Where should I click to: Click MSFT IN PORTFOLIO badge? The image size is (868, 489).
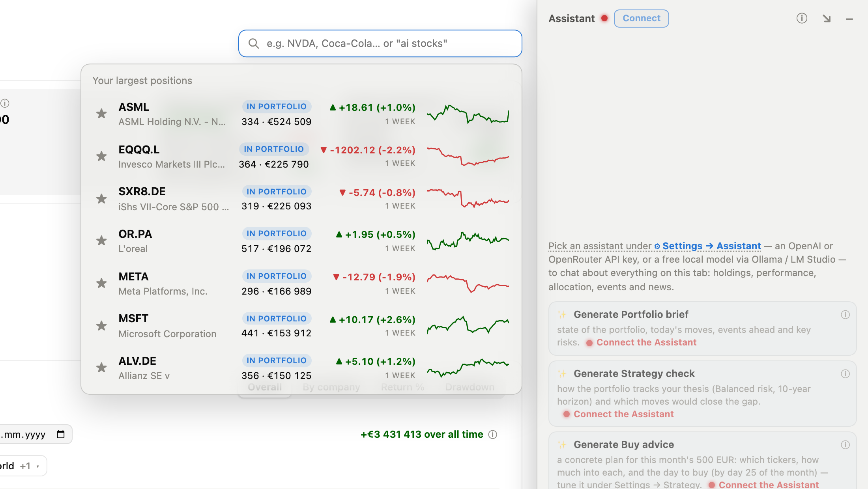click(277, 319)
